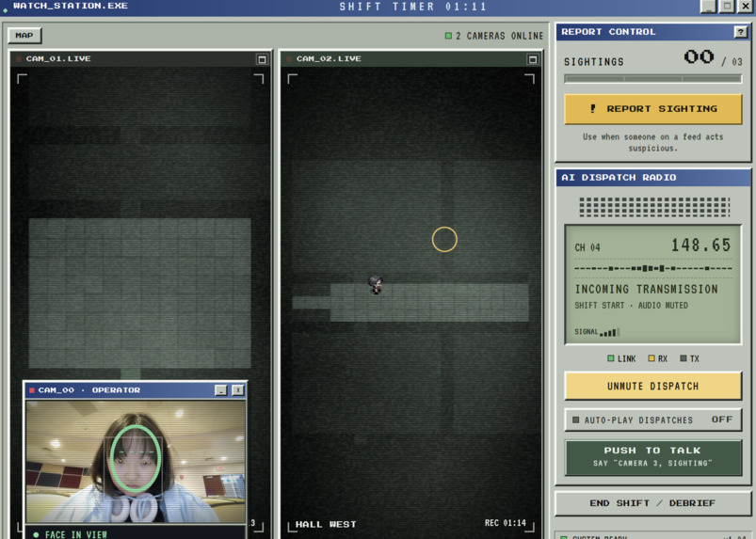Click SHIFT START · AUDIO MUTED text
756x539 pixels.
pyautogui.click(x=631, y=306)
